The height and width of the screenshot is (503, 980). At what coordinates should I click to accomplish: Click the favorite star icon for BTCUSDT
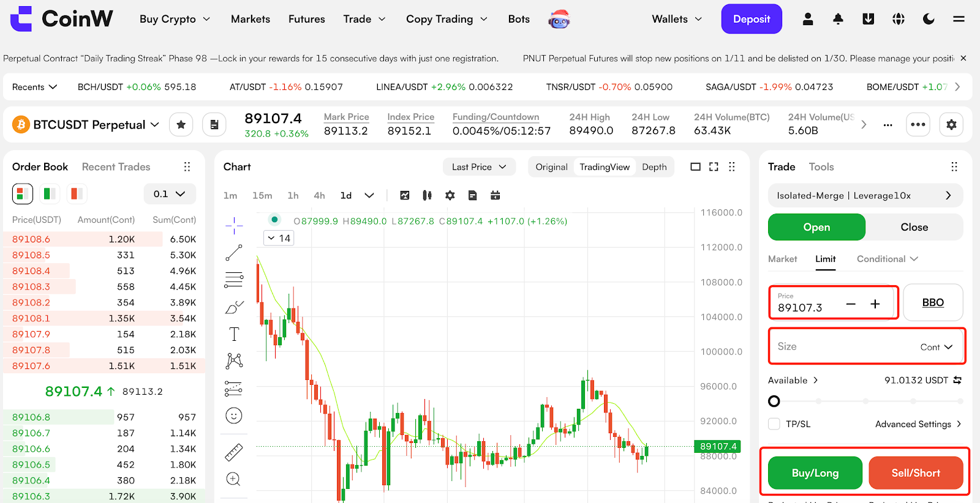pos(181,125)
